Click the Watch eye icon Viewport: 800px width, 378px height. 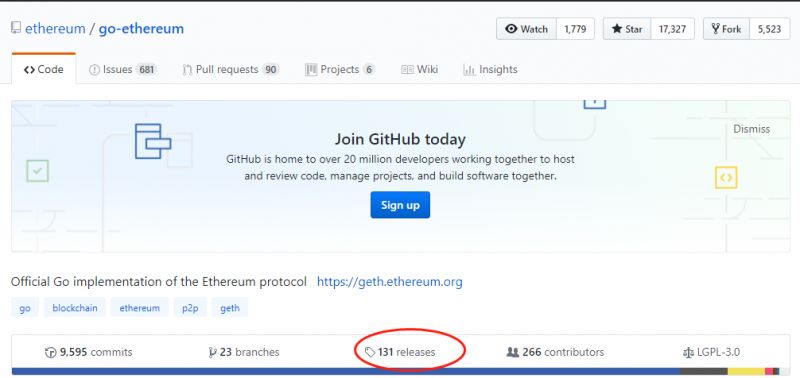pyautogui.click(x=511, y=29)
